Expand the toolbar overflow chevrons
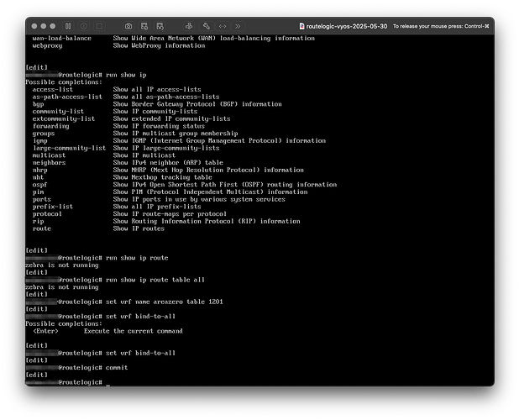This screenshot has width=519, height=420. [238, 26]
